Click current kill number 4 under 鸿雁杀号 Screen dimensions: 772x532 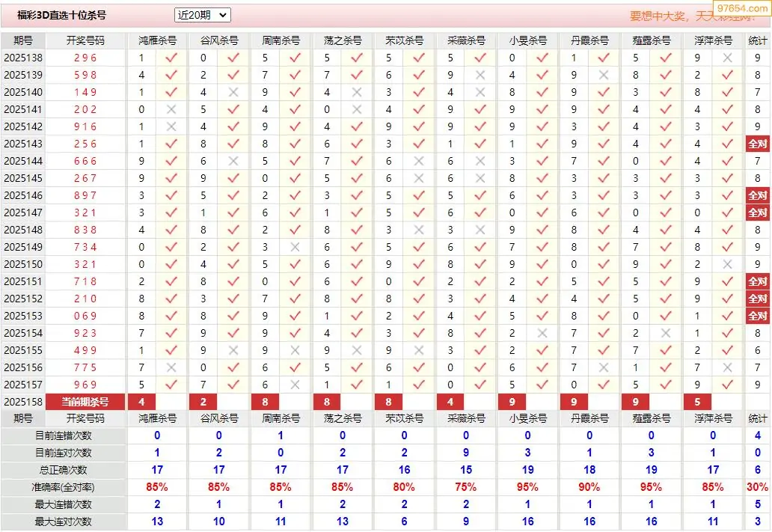pos(141,402)
